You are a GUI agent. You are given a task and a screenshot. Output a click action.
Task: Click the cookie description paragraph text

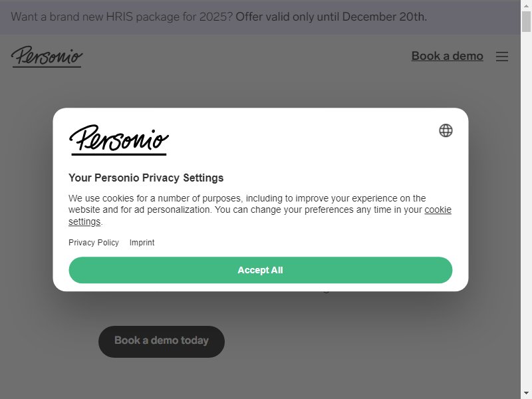[x=260, y=209]
